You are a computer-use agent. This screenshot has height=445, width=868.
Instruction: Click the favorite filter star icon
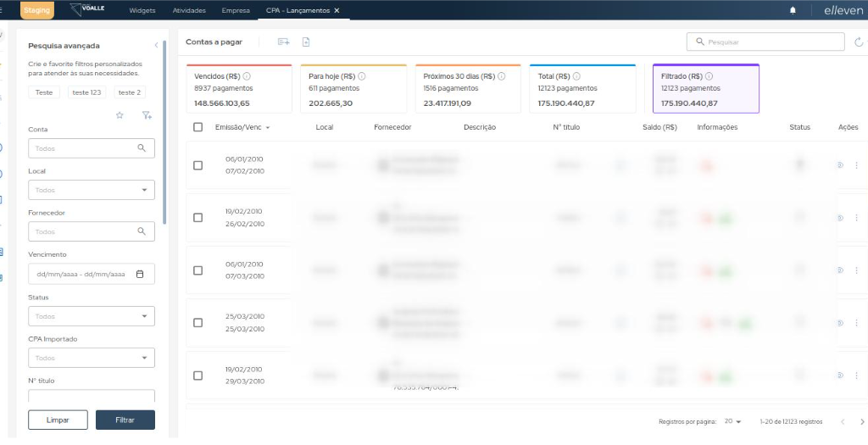pyautogui.click(x=120, y=115)
